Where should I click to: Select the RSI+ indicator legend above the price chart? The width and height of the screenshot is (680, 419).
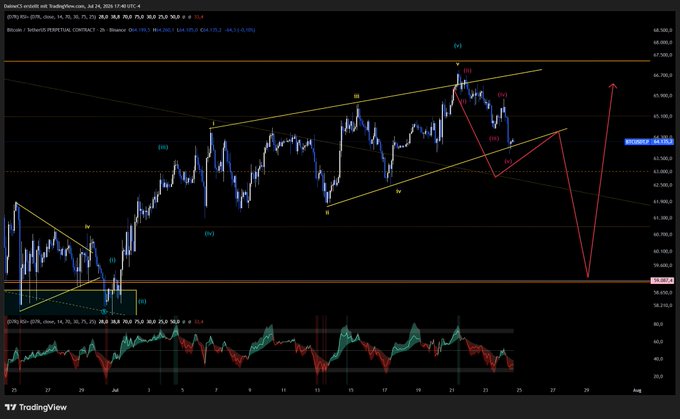[x=105, y=17]
